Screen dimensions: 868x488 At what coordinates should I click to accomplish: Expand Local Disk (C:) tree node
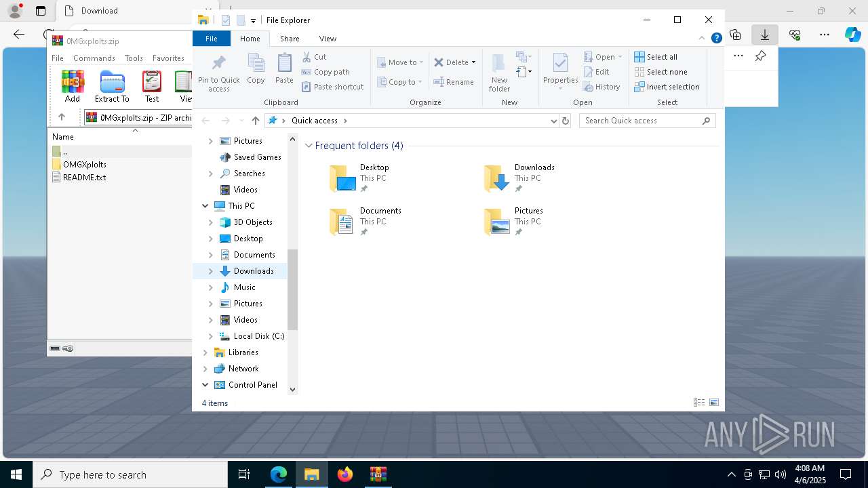coord(211,336)
